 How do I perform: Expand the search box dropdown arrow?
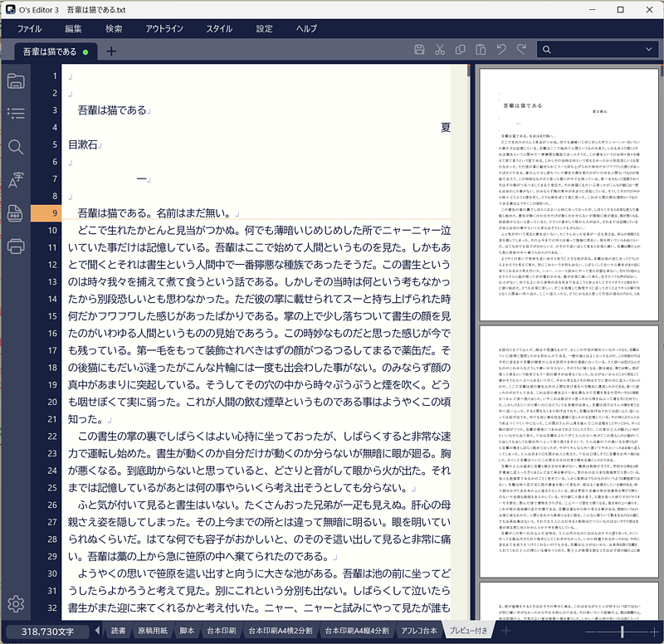[649, 50]
